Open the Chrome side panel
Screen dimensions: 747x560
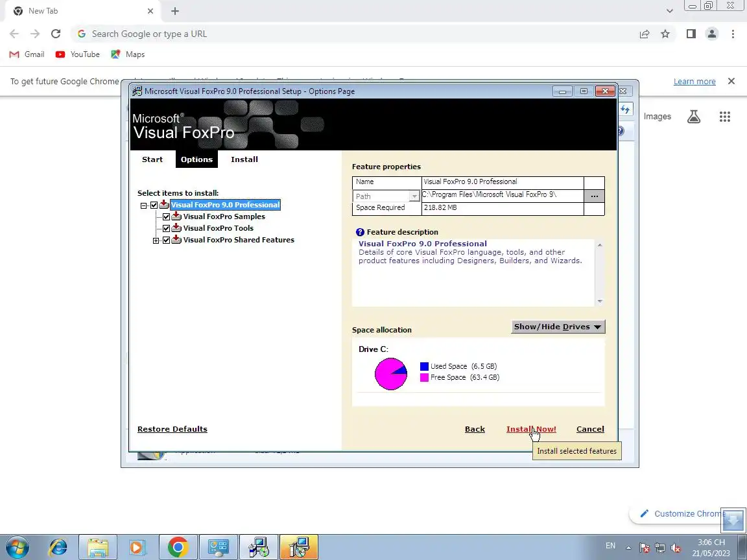691,34
